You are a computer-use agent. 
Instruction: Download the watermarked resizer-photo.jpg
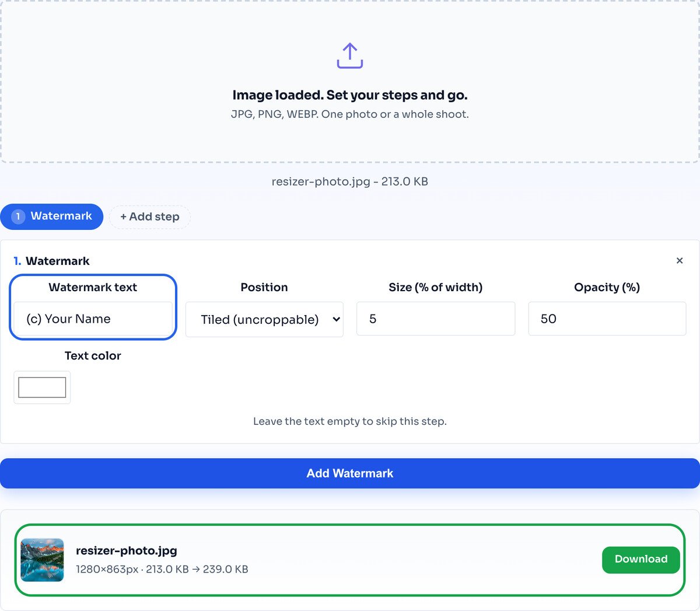(x=641, y=559)
